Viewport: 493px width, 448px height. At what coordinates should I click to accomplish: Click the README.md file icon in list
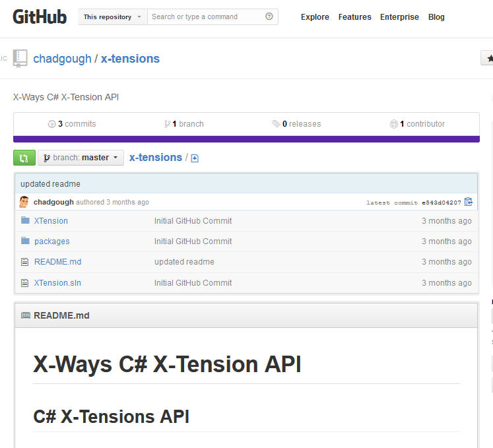click(25, 262)
